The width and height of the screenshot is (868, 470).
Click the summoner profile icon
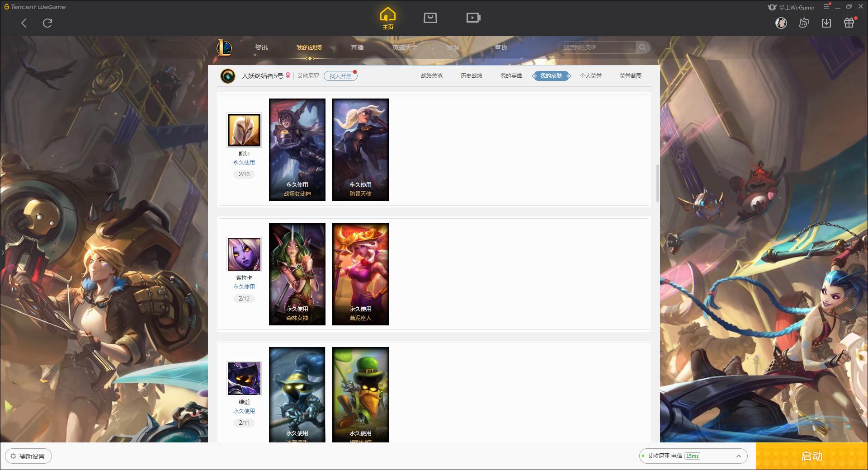point(228,76)
